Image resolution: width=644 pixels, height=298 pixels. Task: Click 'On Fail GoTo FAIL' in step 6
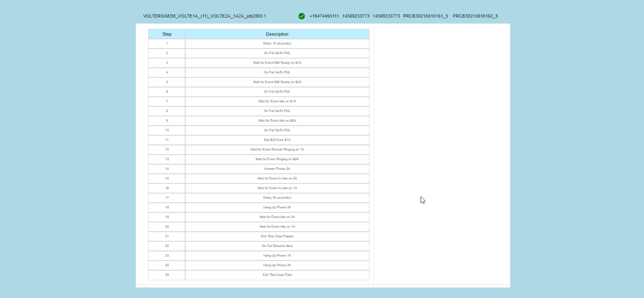click(x=277, y=92)
